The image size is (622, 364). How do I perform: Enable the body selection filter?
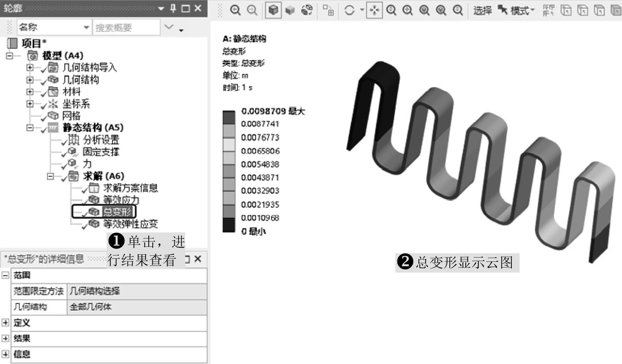point(616,10)
